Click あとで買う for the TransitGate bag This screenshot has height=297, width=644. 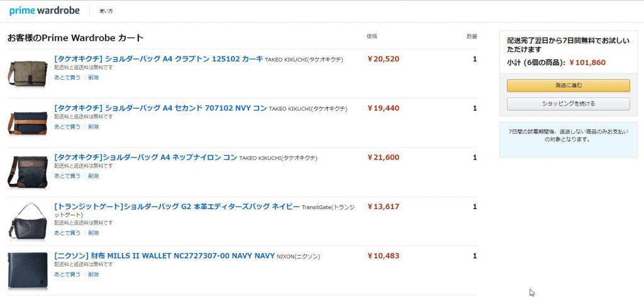(x=67, y=233)
